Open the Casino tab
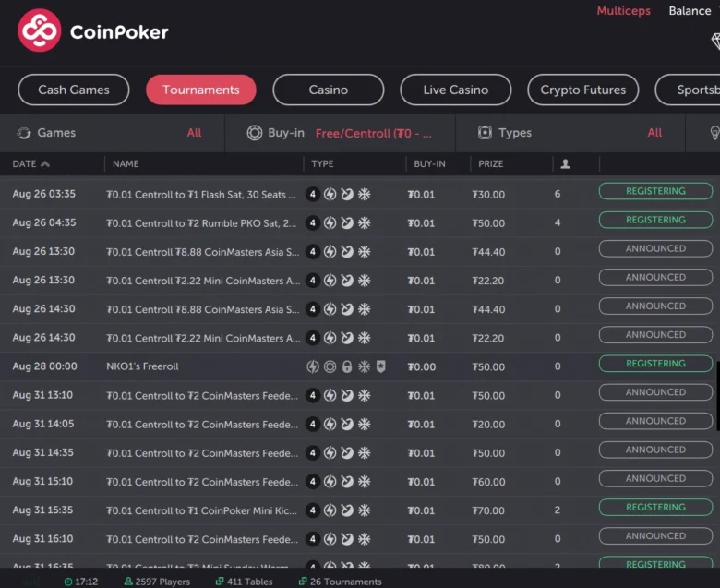Screen dimensions: 720x588 329,90
